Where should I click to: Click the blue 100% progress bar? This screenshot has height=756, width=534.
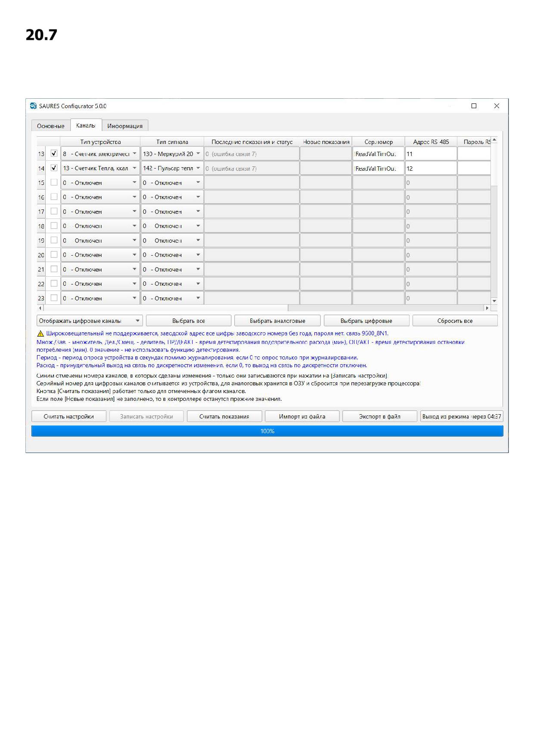[x=267, y=431]
